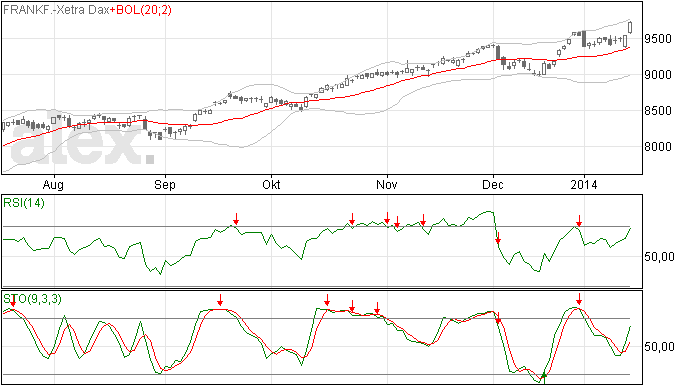690x387 pixels.
Task: Select the Aug label on time axis
Action: click(x=53, y=185)
